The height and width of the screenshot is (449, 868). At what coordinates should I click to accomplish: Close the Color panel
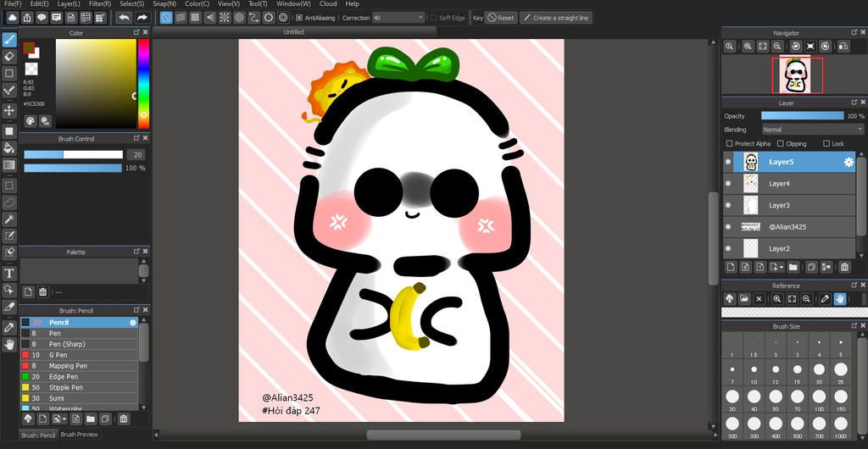point(145,33)
